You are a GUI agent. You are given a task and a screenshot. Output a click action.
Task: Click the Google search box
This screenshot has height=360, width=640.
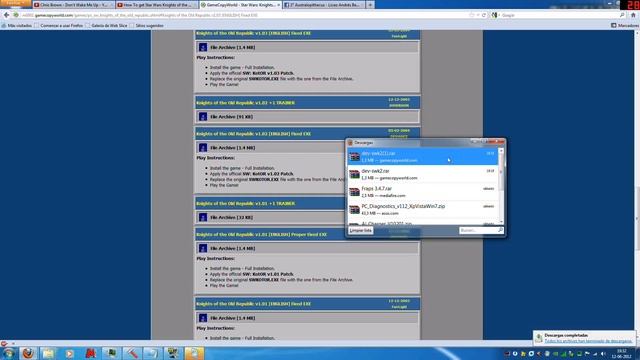pyautogui.click(x=558, y=15)
